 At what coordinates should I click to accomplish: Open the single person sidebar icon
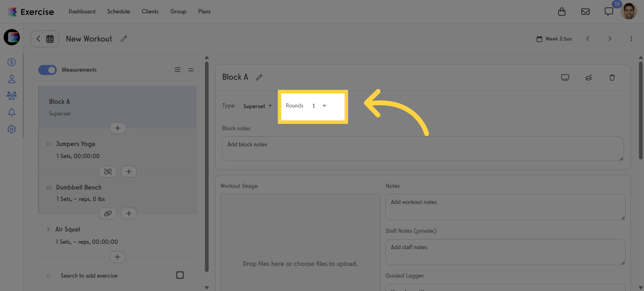point(12,79)
